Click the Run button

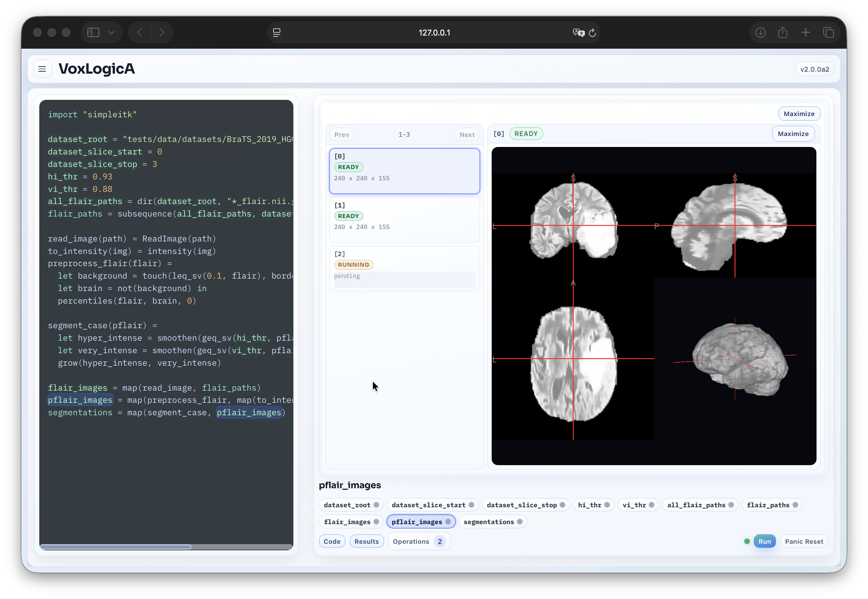click(x=765, y=541)
